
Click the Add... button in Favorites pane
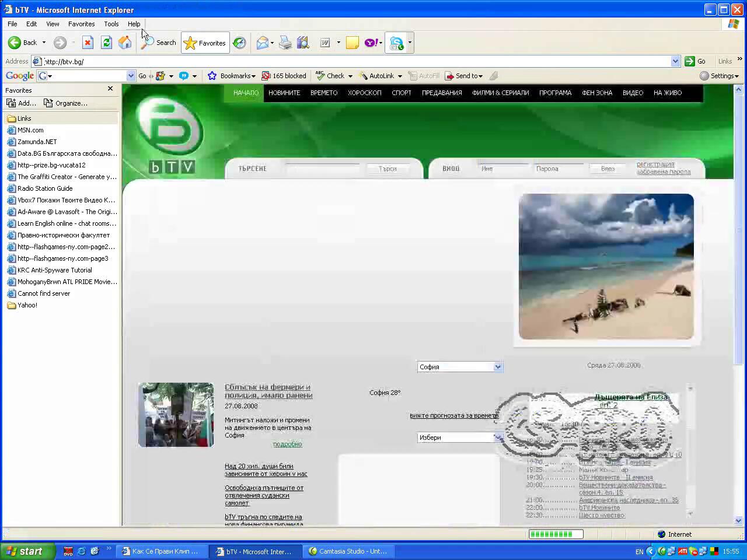(21, 103)
